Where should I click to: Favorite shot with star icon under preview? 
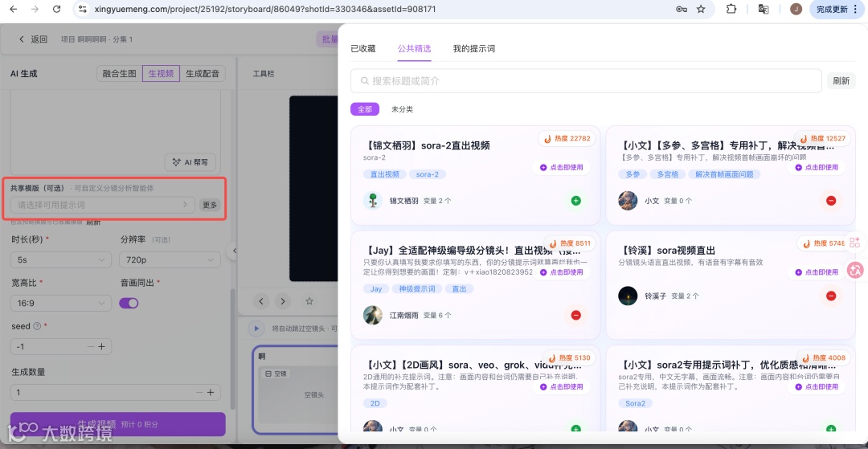click(x=309, y=301)
